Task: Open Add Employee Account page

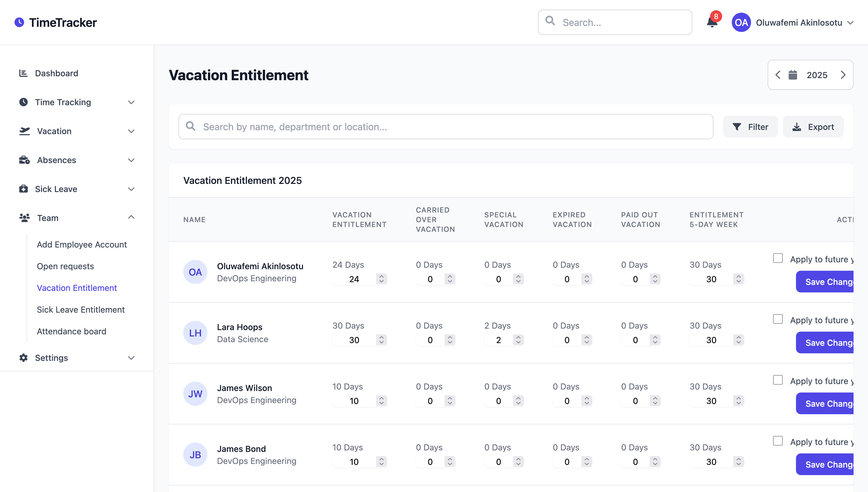Action: pos(82,244)
